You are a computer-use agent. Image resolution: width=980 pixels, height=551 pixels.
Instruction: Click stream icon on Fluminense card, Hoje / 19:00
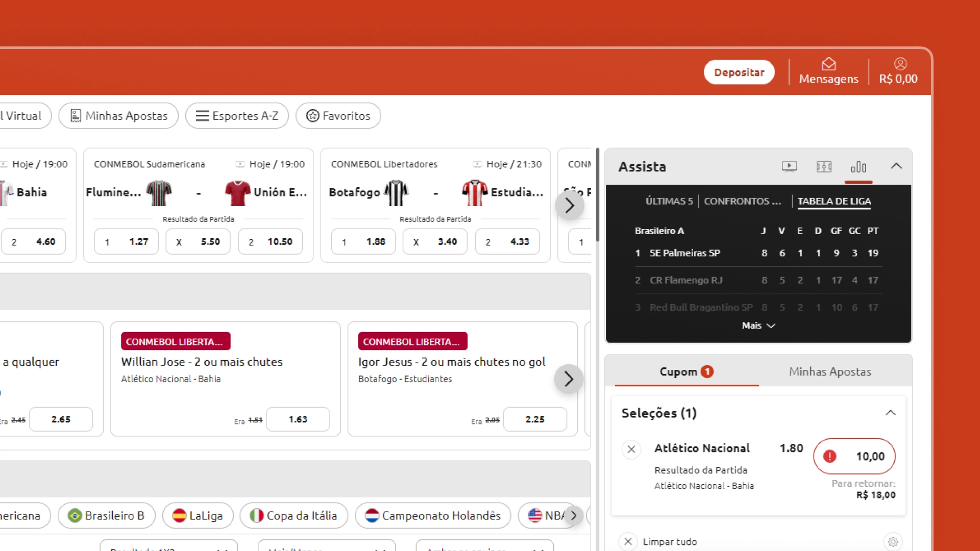240,164
